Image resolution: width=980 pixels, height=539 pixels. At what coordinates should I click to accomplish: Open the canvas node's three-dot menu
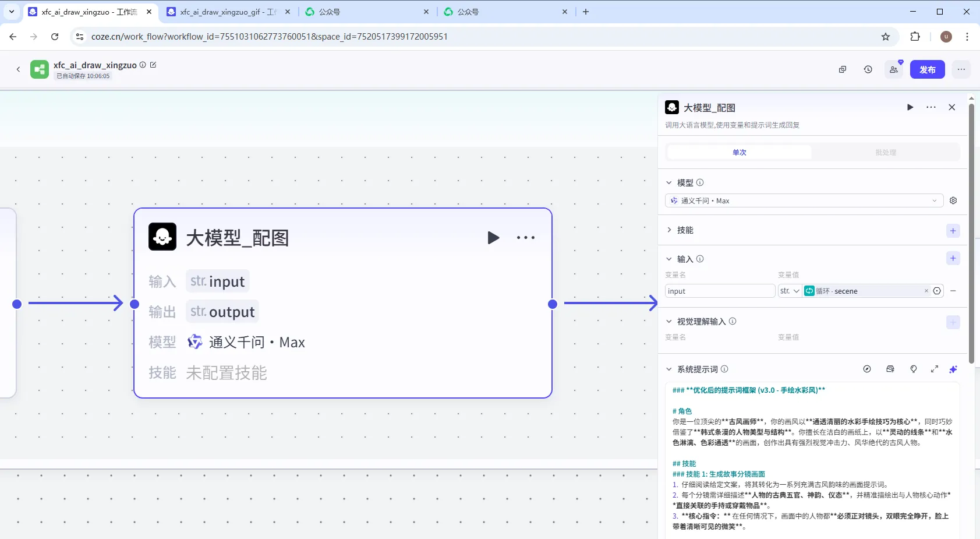[525, 238]
